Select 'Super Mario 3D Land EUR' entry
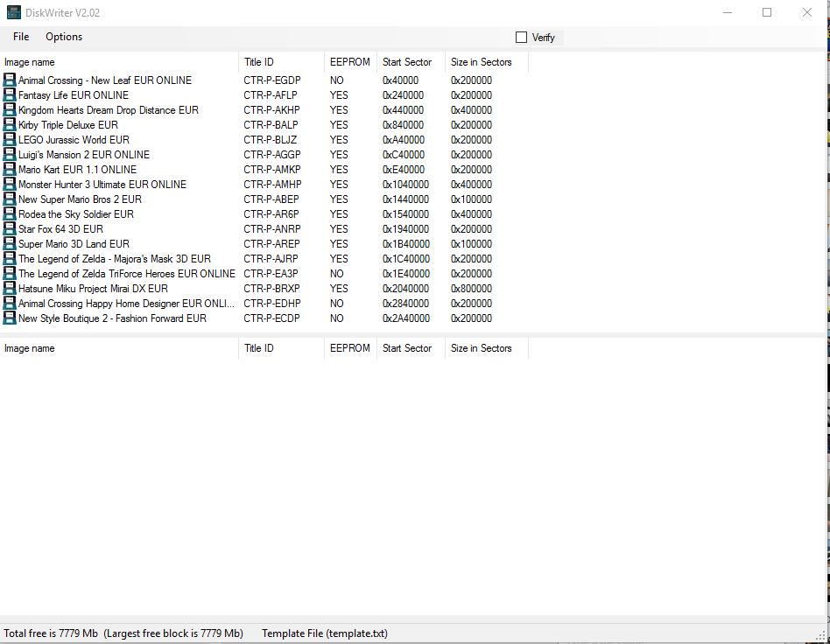The width and height of the screenshot is (830, 644). click(x=74, y=243)
